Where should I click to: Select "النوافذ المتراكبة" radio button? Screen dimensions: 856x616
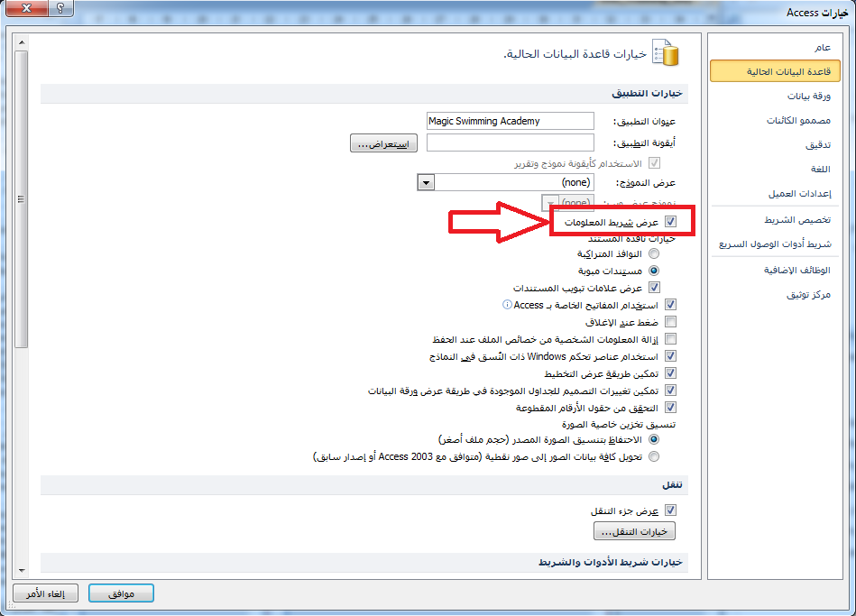[x=654, y=253]
